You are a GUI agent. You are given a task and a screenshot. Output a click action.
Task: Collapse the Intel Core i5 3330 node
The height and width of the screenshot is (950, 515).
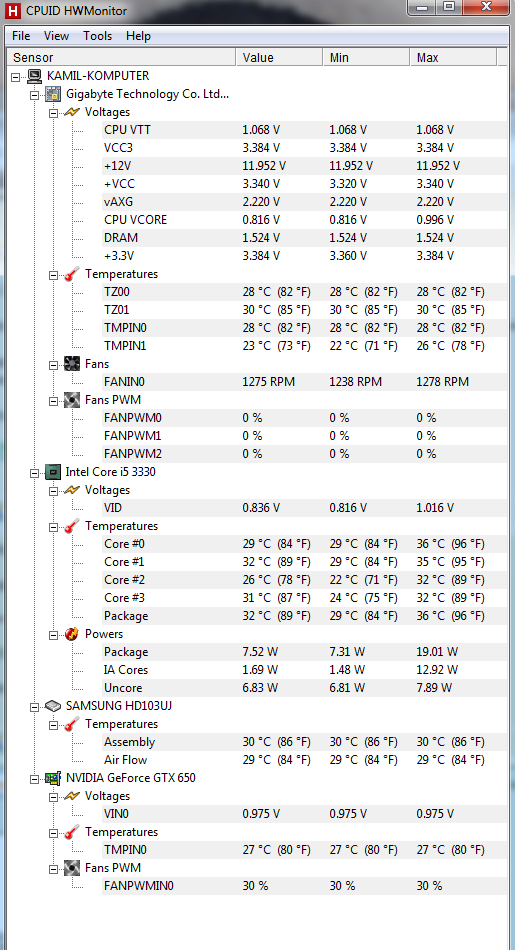tap(35, 472)
